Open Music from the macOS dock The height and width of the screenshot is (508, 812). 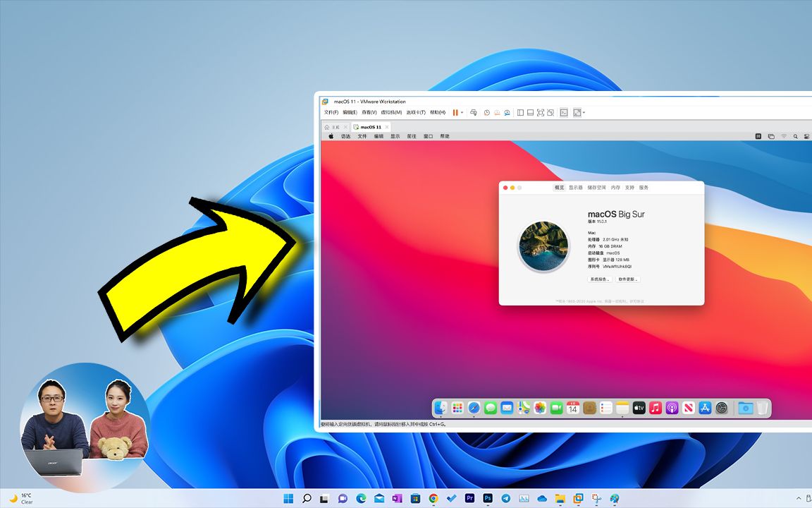pos(656,408)
